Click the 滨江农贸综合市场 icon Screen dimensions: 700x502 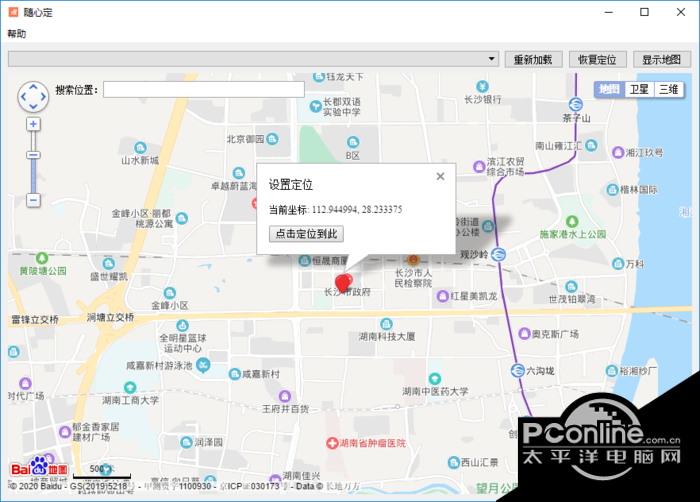(479, 167)
